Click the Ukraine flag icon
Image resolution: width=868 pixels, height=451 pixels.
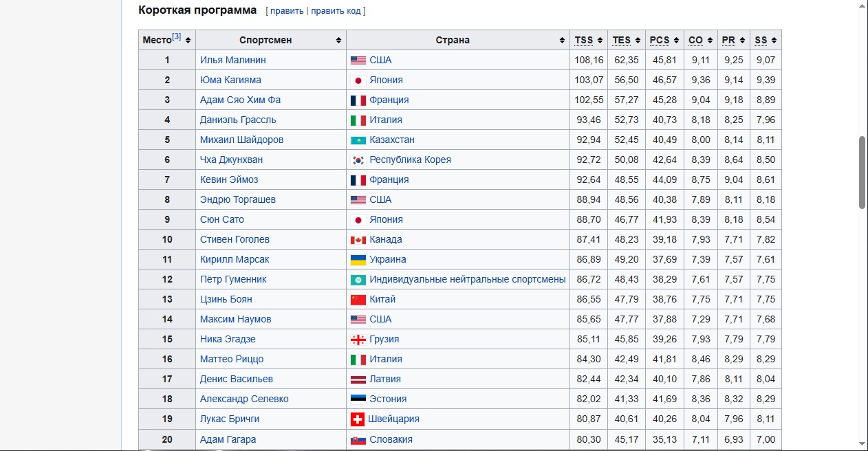358,260
